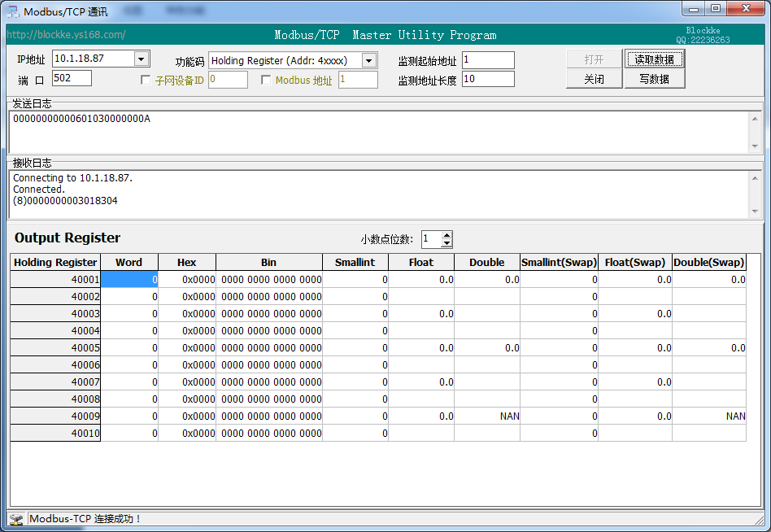Click the Modbus 地址 input field
The width and height of the screenshot is (771, 532).
358,80
